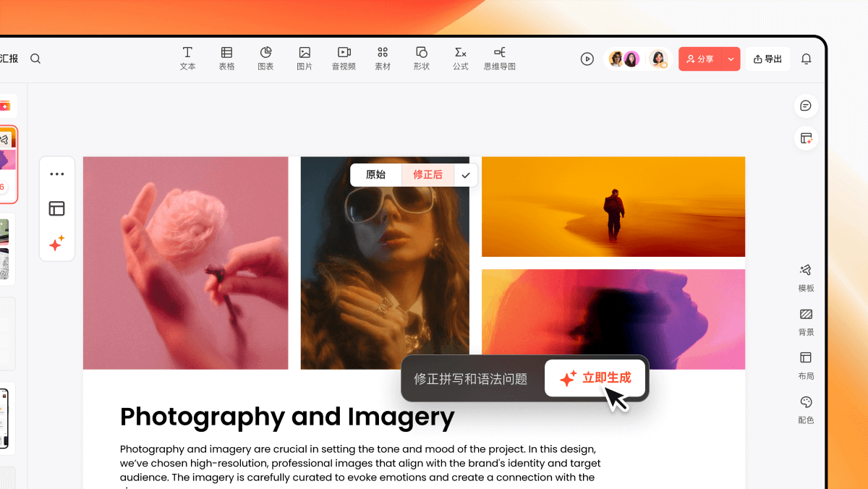Start slideshow with the play button
This screenshot has height=489, width=868.
click(587, 59)
